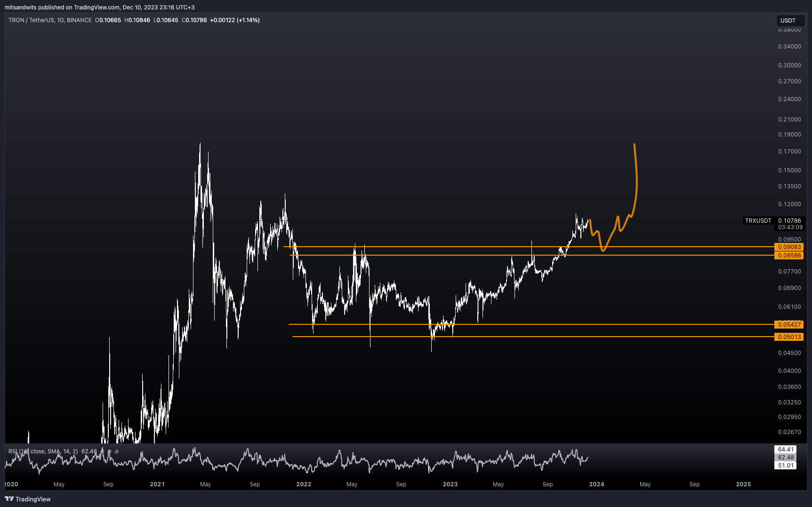Image resolution: width=812 pixels, height=507 pixels.
Task: Click the TRXUSDT symbol price tag
Action: 758,221
